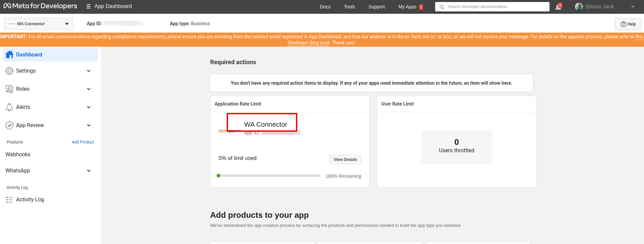The height and width of the screenshot is (244, 644).
Task: Click the Meta for Developers logo
Action: 40,6
